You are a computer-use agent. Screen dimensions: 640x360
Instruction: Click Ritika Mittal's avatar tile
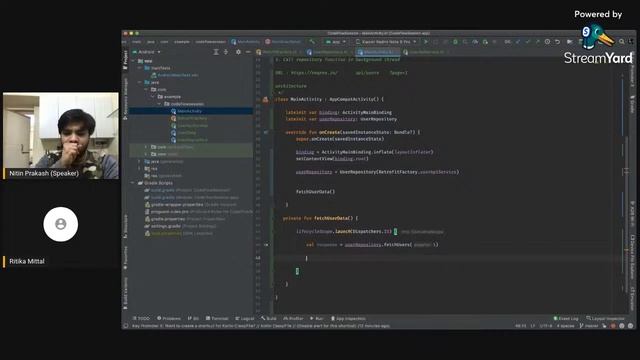(61, 224)
